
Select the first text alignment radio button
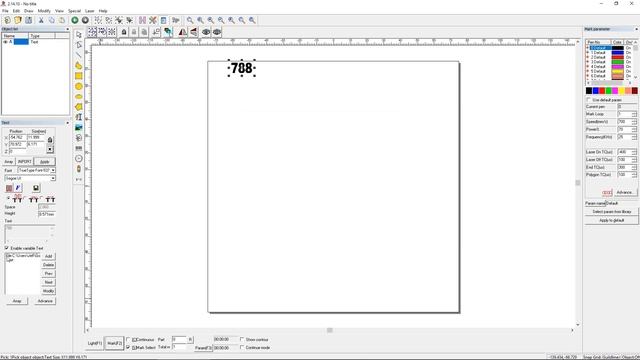[9, 198]
